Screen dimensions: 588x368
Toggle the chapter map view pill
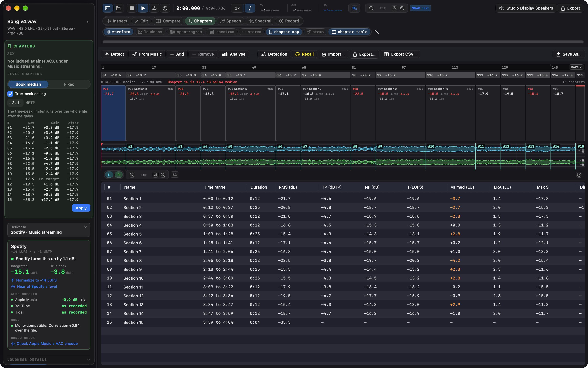[284, 32]
